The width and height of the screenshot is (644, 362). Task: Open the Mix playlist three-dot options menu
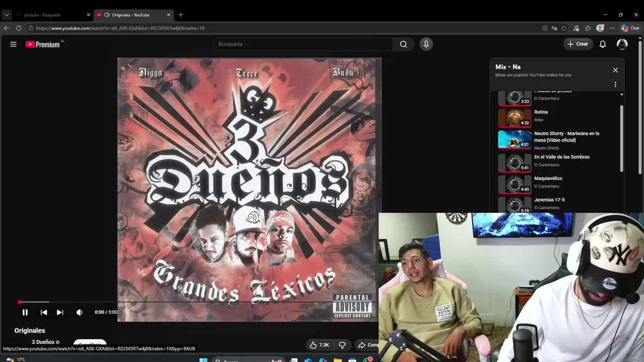615,84
